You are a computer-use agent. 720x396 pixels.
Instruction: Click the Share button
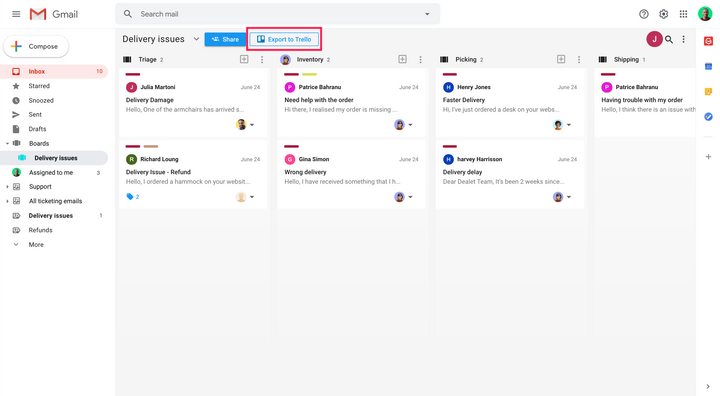pyautogui.click(x=225, y=40)
